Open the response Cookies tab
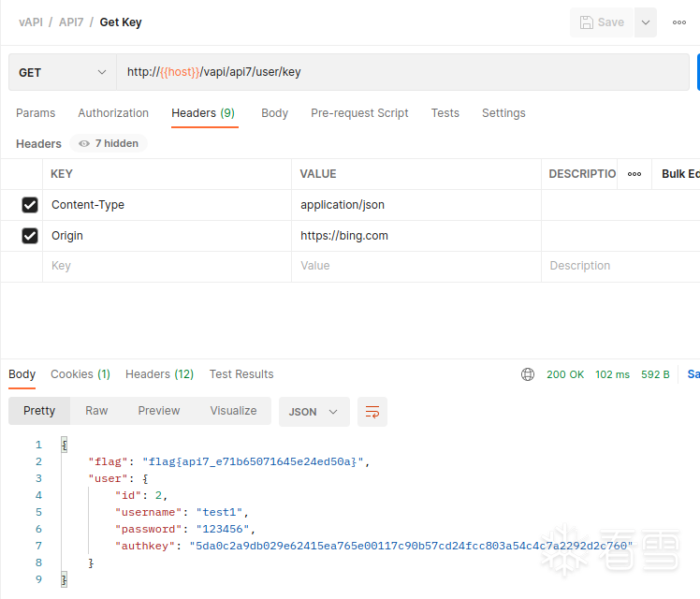Image resolution: width=700 pixels, height=599 pixels. [x=80, y=374]
